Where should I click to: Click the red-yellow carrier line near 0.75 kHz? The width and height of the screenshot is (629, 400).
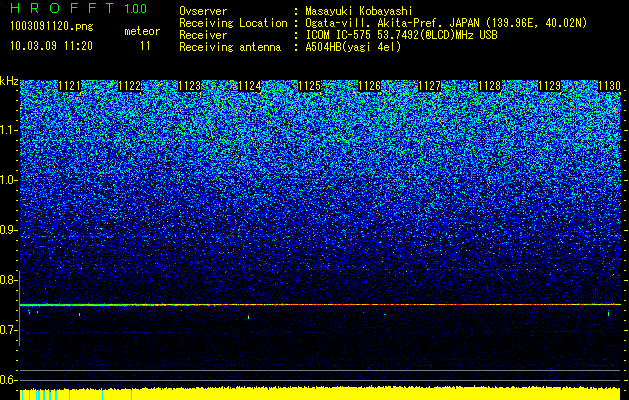pyautogui.click(x=320, y=305)
